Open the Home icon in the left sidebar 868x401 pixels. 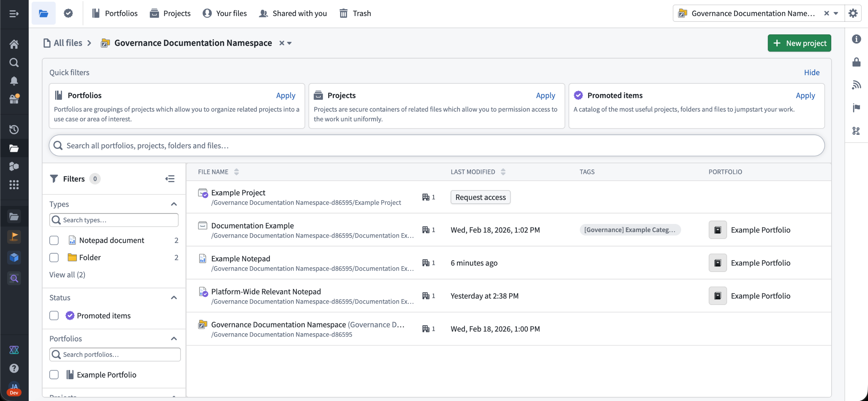(x=14, y=44)
